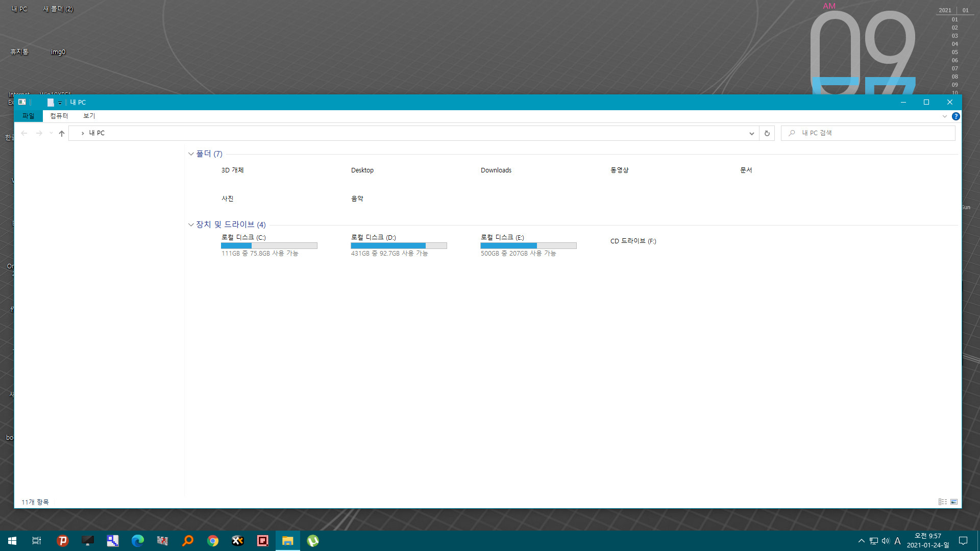
Task: Launch the red P app on taskbar
Action: pos(62,541)
